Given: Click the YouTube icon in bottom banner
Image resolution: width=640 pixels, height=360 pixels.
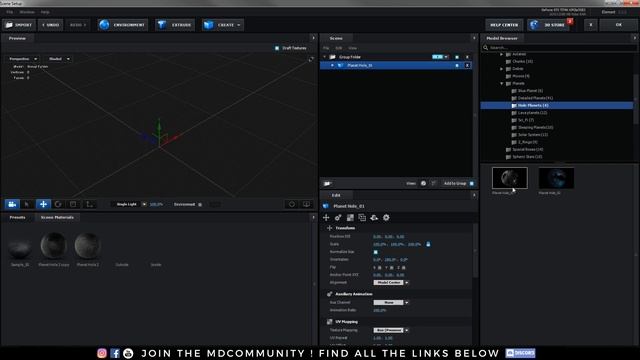Looking at the screenshot, I should coord(128,353).
